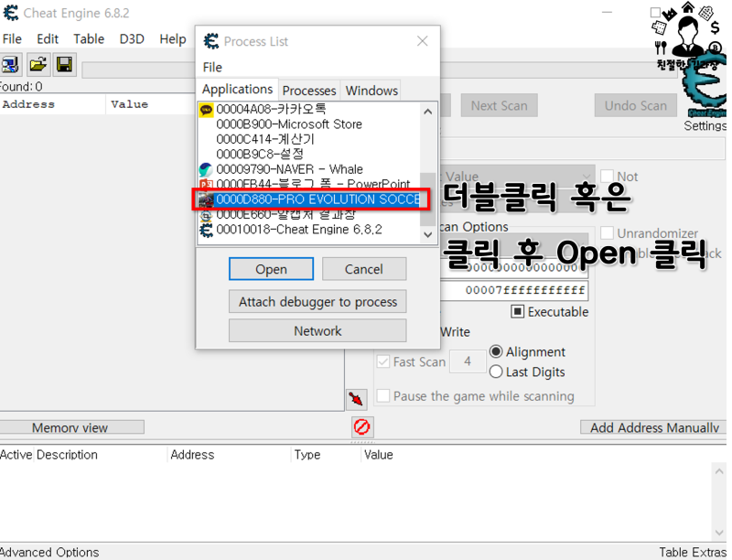Click Add Address Manually button

653,427
